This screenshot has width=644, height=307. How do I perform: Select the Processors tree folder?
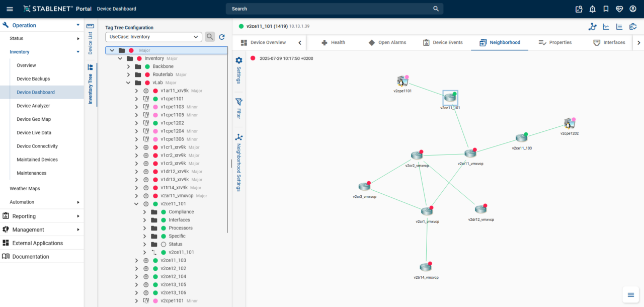pos(180,228)
